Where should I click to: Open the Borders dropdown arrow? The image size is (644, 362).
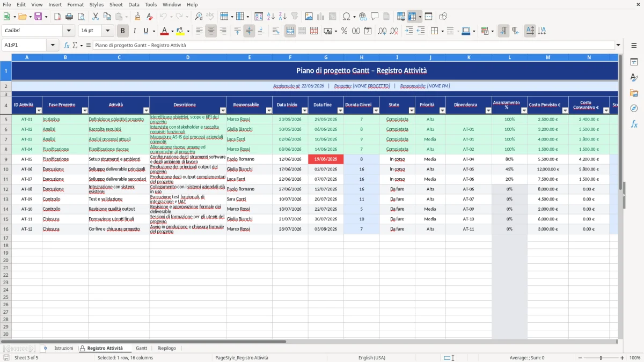pos(442,31)
